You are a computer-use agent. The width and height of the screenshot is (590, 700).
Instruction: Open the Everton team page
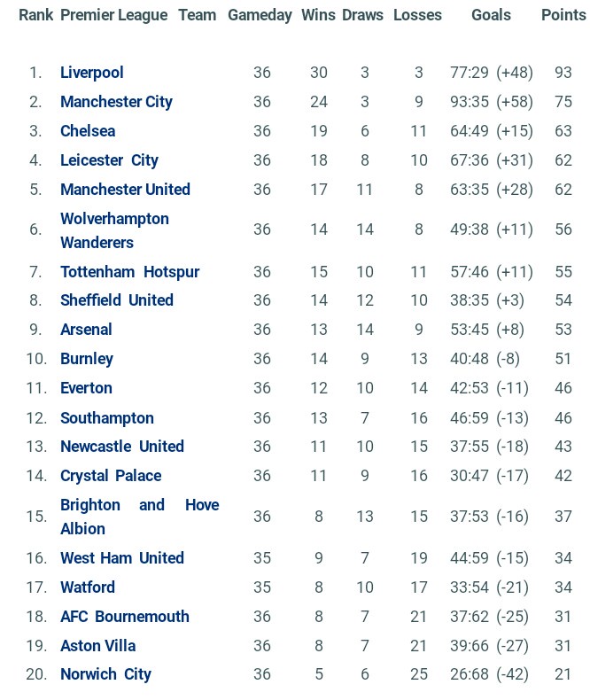tap(86, 388)
